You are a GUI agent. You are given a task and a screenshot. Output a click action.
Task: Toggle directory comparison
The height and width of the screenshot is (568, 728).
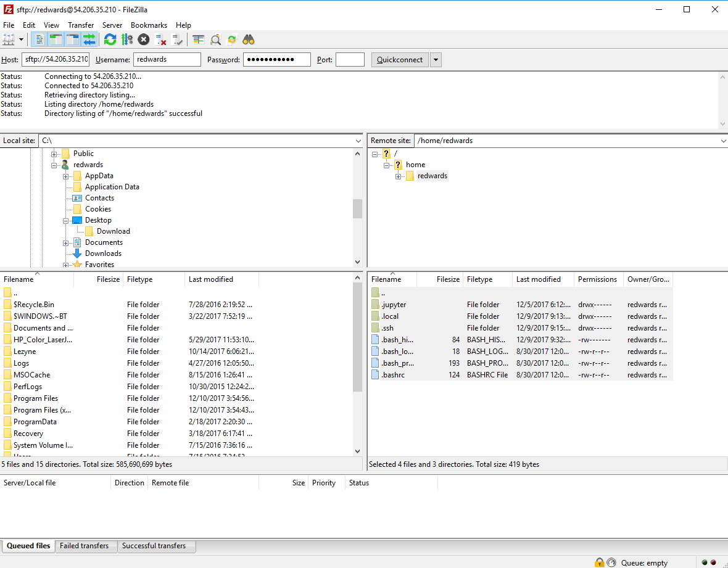point(215,40)
